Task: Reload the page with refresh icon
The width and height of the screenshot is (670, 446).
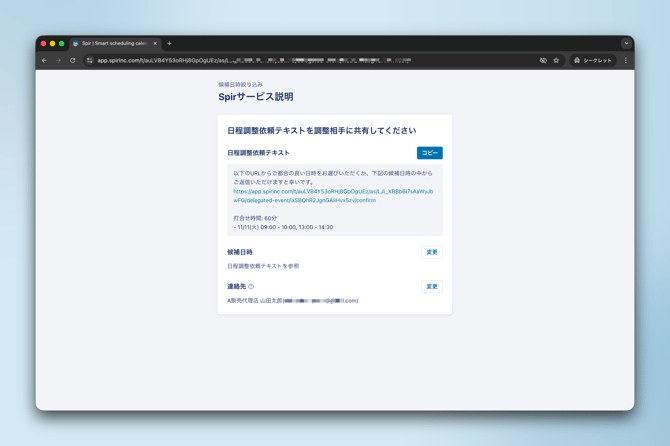Action: [x=73, y=60]
